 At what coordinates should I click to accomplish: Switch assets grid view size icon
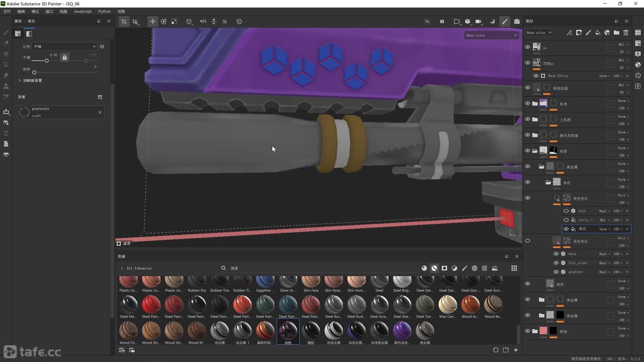pyautogui.click(x=514, y=268)
